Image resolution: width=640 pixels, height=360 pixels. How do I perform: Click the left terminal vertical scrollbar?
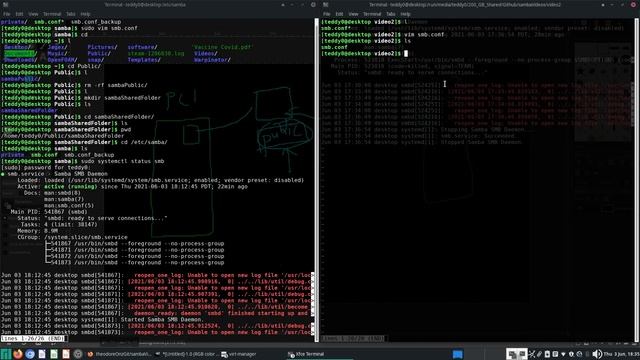(316, 180)
